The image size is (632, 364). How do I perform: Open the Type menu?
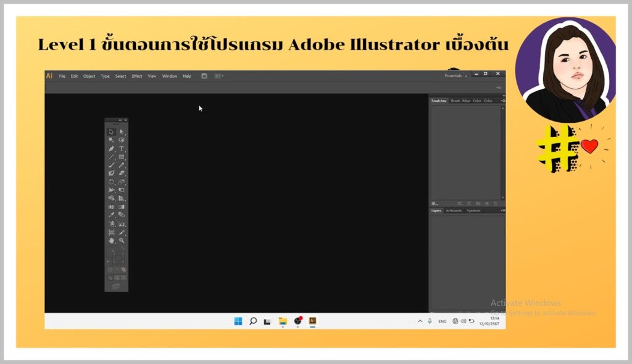105,76
